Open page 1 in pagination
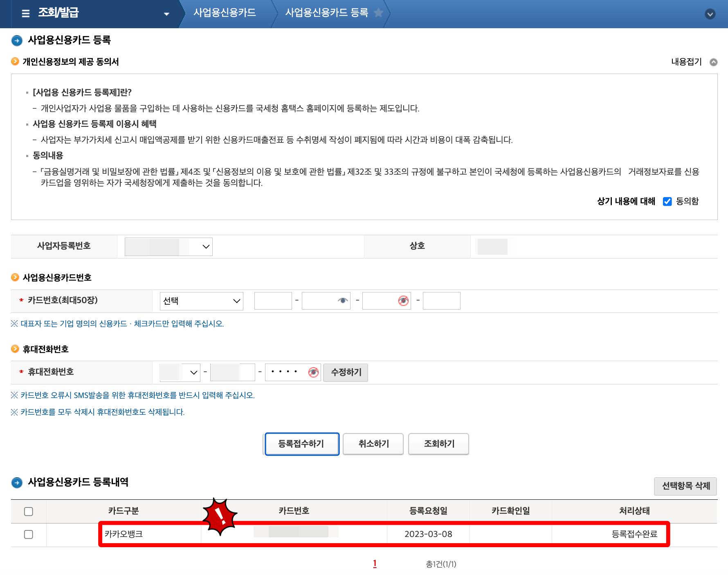Screen dimensions: 728x575 375,564
